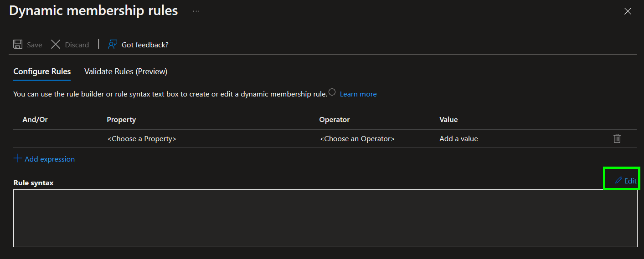Switch to the Configure Rules tab
The width and height of the screenshot is (644, 259).
[x=42, y=71]
